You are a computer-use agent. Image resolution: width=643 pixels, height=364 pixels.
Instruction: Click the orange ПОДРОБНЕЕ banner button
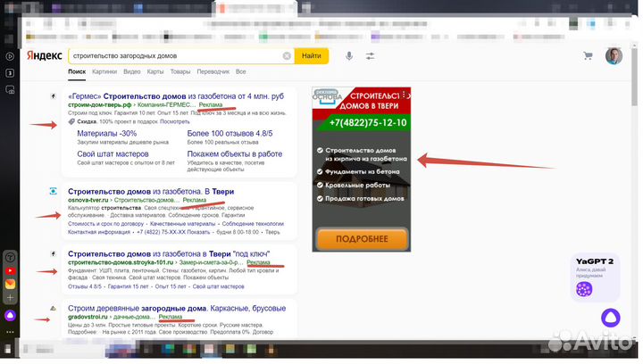(362, 238)
